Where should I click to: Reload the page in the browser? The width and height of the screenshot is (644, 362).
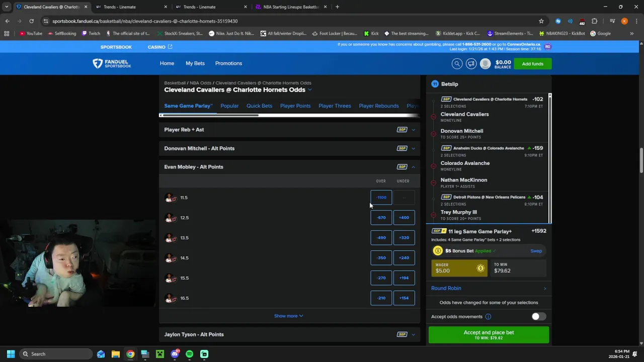point(31,21)
